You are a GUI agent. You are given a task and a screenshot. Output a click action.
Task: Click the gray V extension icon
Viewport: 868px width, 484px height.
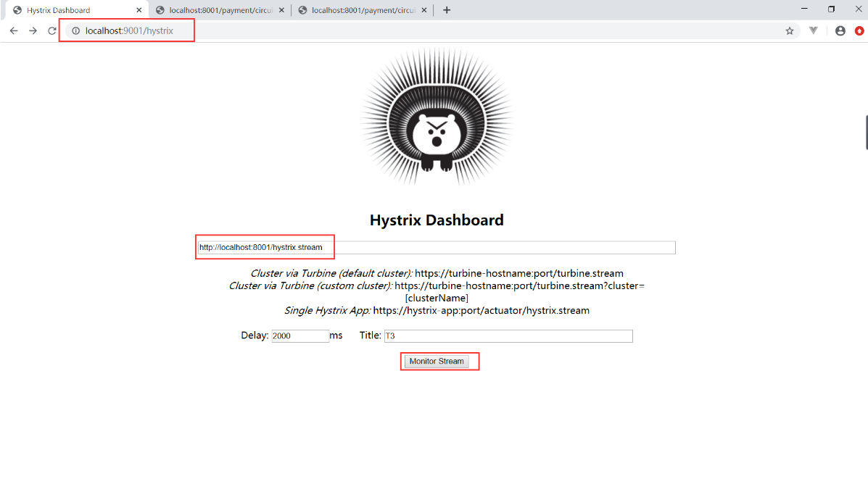click(814, 31)
